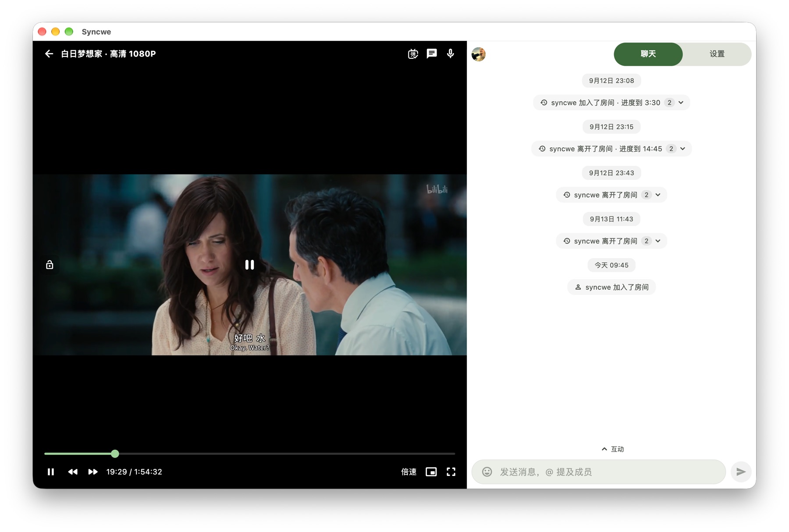789x532 pixels.
Task: Rewind the video with the rewind button
Action: click(x=73, y=472)
